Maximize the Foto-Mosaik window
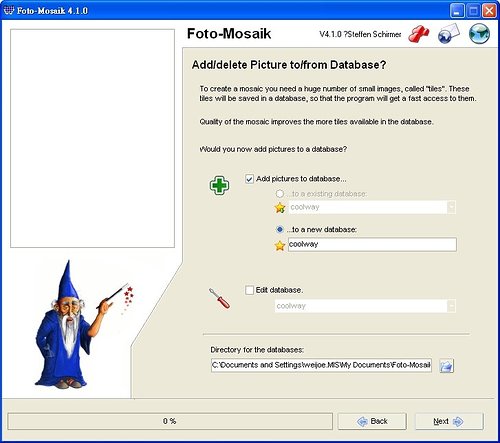 pos(473,11)
